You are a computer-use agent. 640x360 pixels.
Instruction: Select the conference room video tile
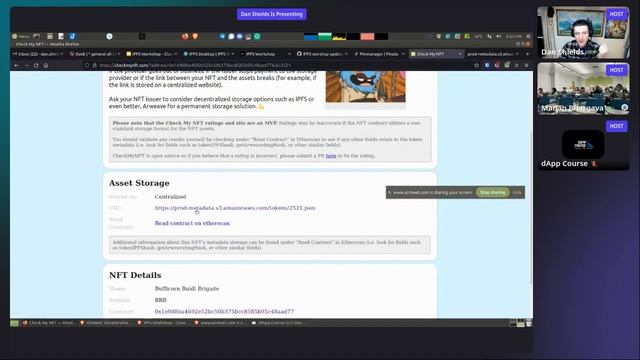pyautogui.click(x=583, y=89)
